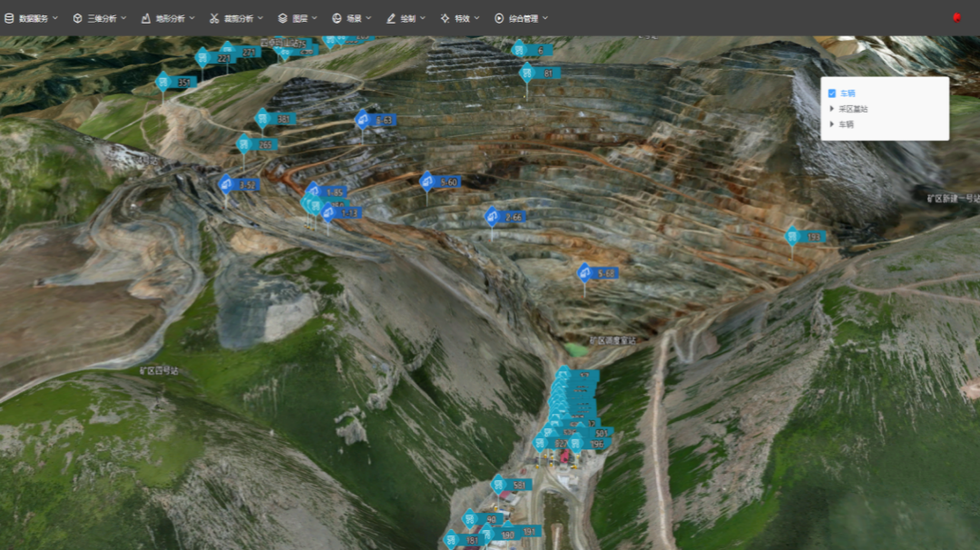
Task: Open the 数据服务 dropdown menu
Action: (32, 18)
